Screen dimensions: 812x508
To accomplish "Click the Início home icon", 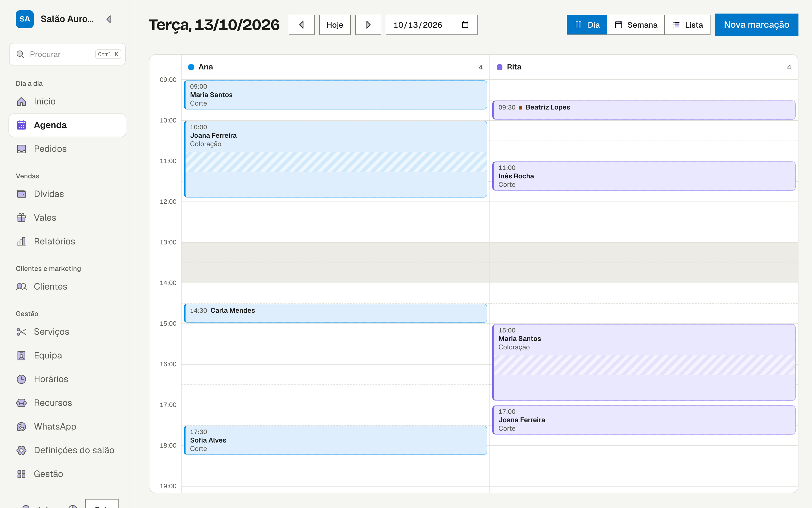I will (21, 102).
